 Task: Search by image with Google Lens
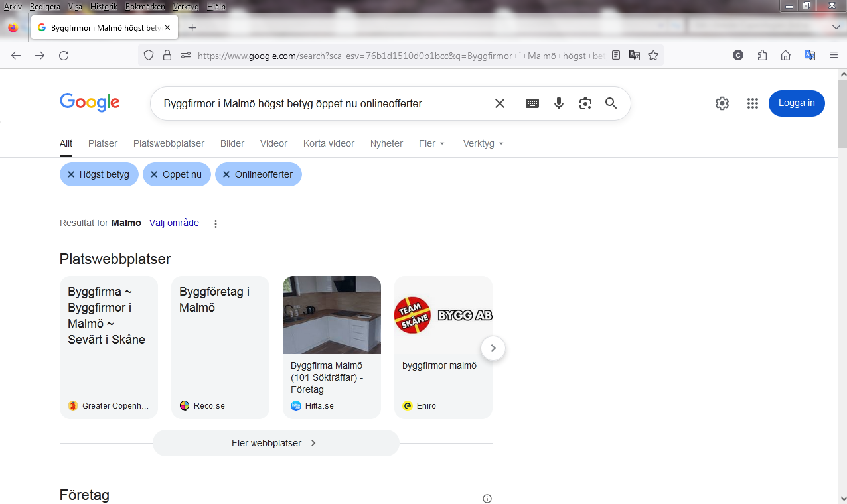(x=585, y=103)
